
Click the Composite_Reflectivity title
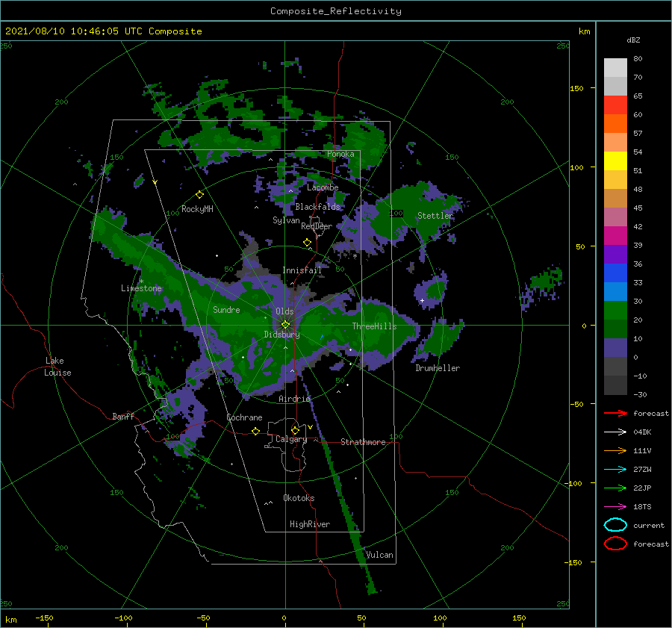pos(336,11)
